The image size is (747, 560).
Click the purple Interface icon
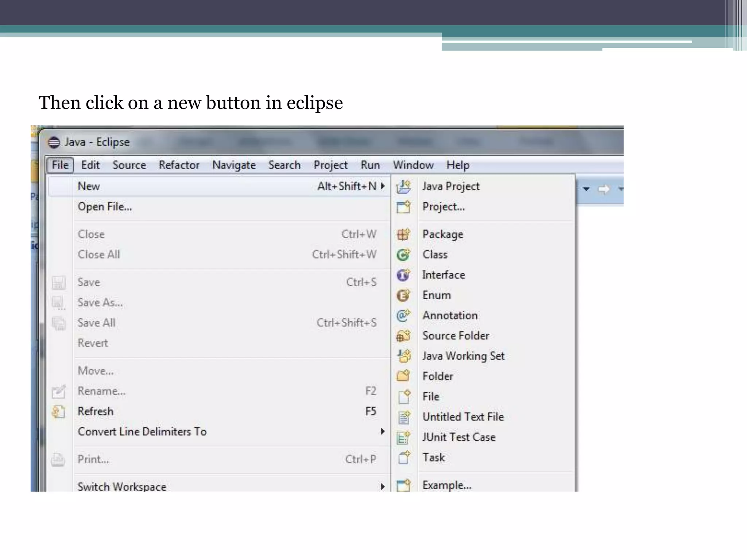tap(403, 275)
